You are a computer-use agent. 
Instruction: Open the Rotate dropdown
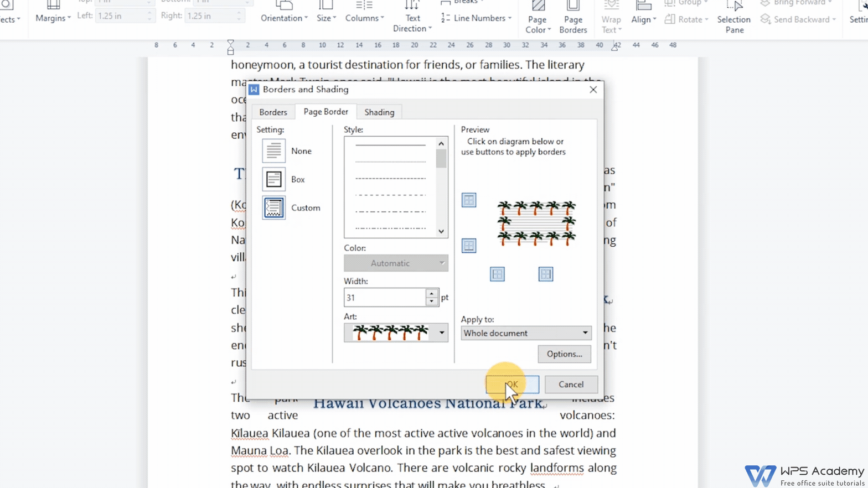point(686,19)
